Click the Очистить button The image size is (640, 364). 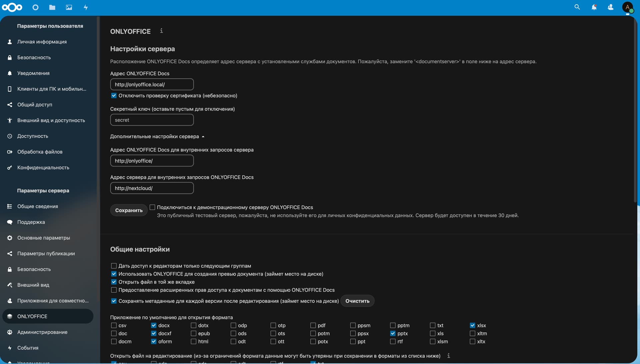(x=357, y=301)
